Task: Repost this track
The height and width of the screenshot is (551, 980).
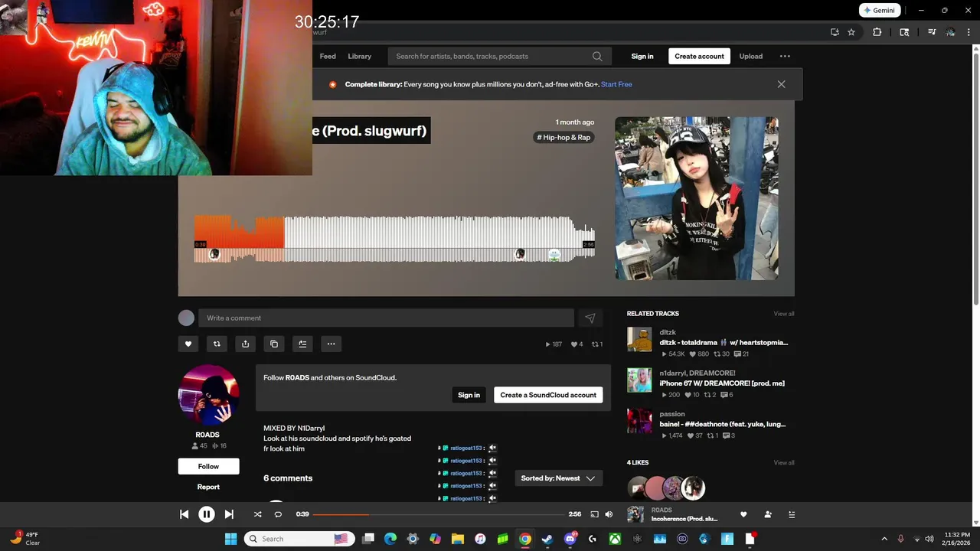Action: coord(217,344)
